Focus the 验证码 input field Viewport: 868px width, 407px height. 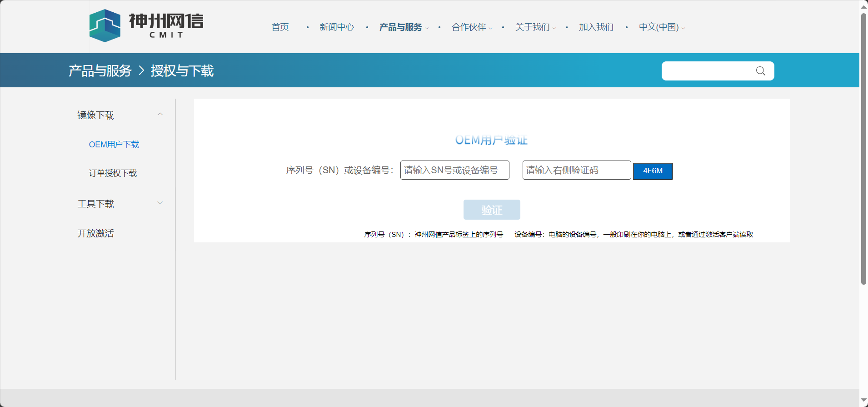click(577, 170)
